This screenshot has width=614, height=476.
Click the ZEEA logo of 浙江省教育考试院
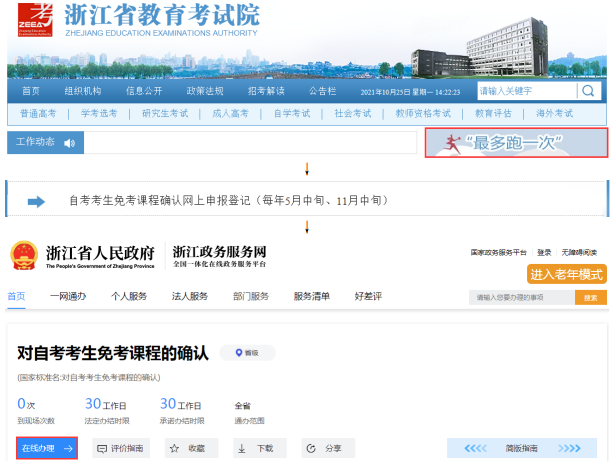tap(36, 20)
